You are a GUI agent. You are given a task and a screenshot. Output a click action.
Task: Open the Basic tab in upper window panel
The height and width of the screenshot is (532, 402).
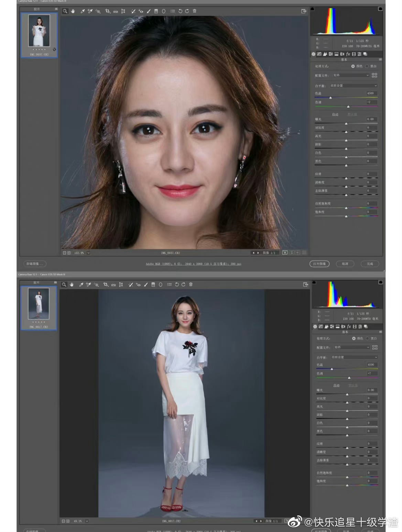313,54
